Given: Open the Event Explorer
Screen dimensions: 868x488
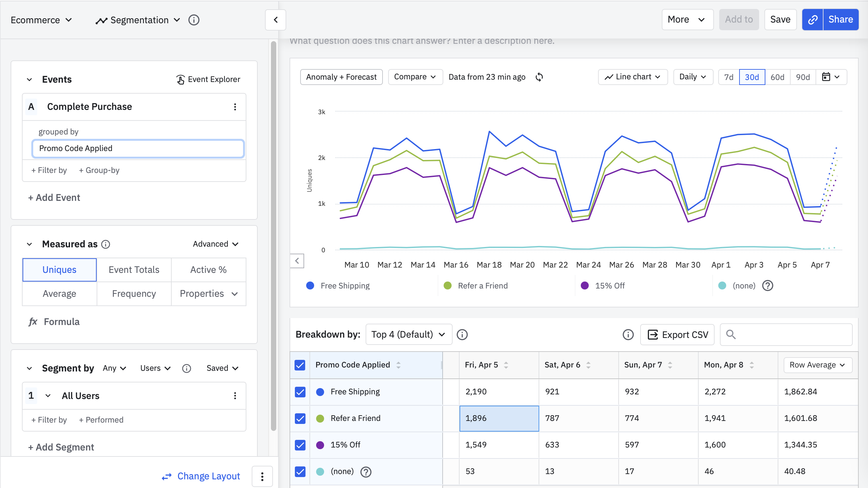Looking at the screenshot, I should (208, 79).
